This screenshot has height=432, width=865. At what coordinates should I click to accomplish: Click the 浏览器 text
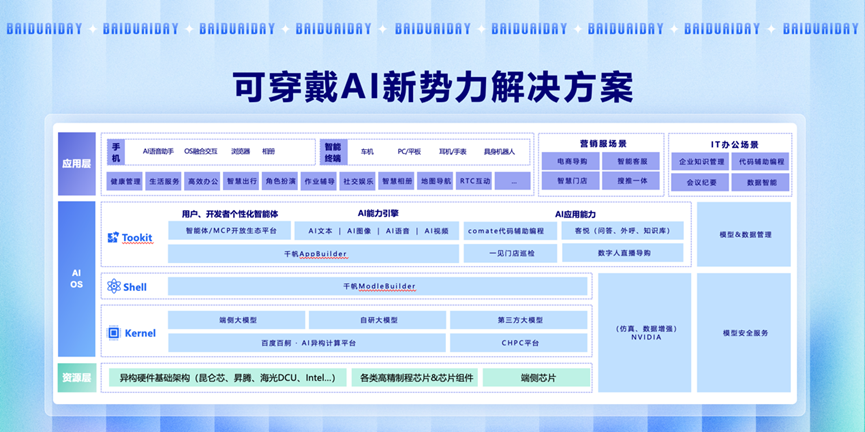240,151
